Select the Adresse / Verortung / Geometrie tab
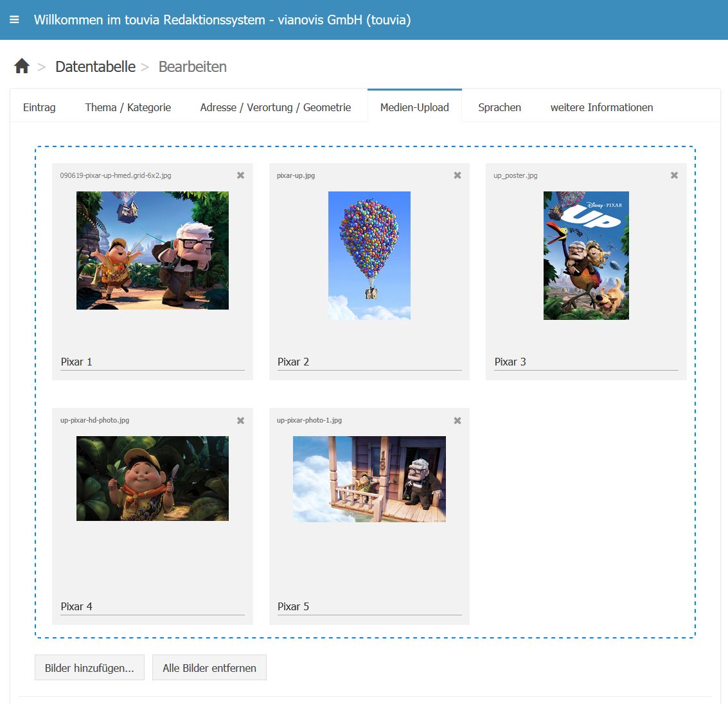The width and height of the screenshot is (728, 704). tap(275, 107)
